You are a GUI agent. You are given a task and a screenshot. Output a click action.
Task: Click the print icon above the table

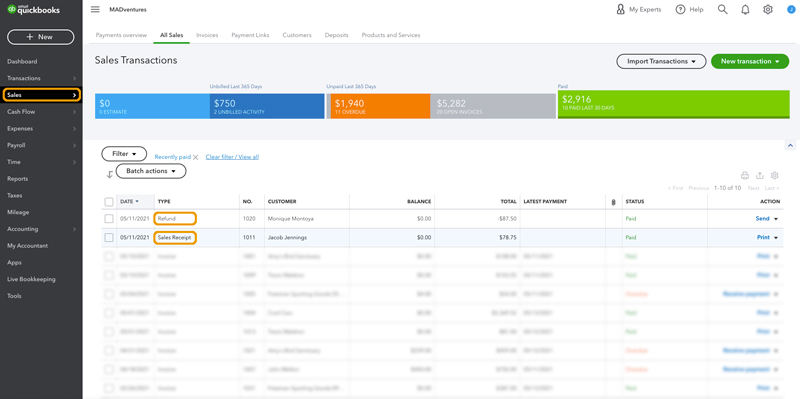pos(745,176)
